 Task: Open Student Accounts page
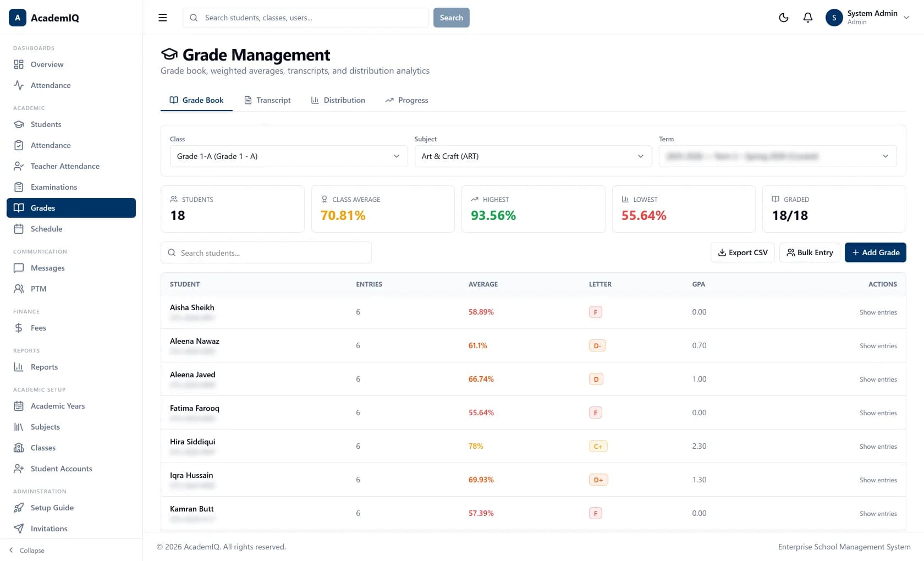[71, 469]
